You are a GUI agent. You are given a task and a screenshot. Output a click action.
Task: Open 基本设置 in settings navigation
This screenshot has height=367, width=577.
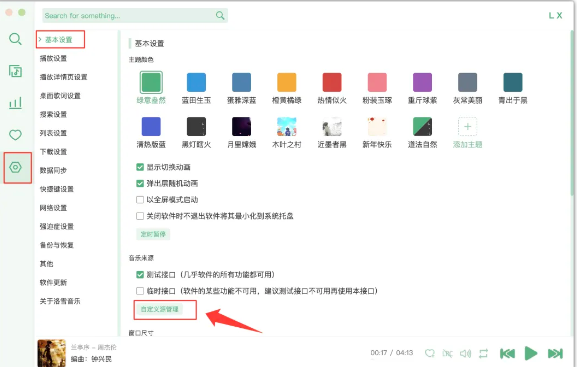click(x=59, y=40)
